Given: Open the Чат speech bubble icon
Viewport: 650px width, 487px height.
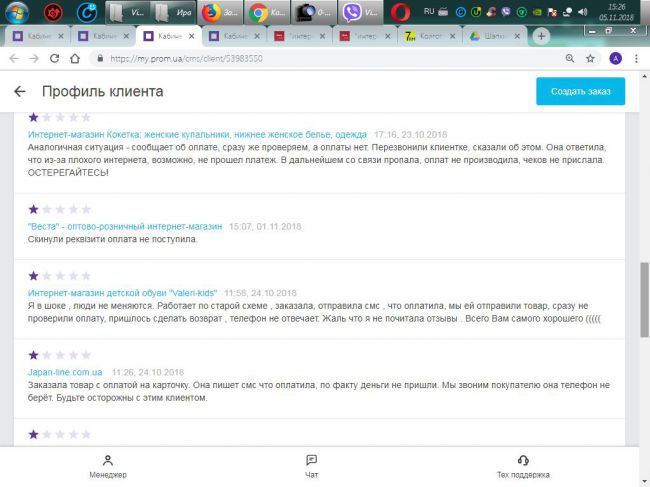Looking at the screenshot, I should 311,460.
